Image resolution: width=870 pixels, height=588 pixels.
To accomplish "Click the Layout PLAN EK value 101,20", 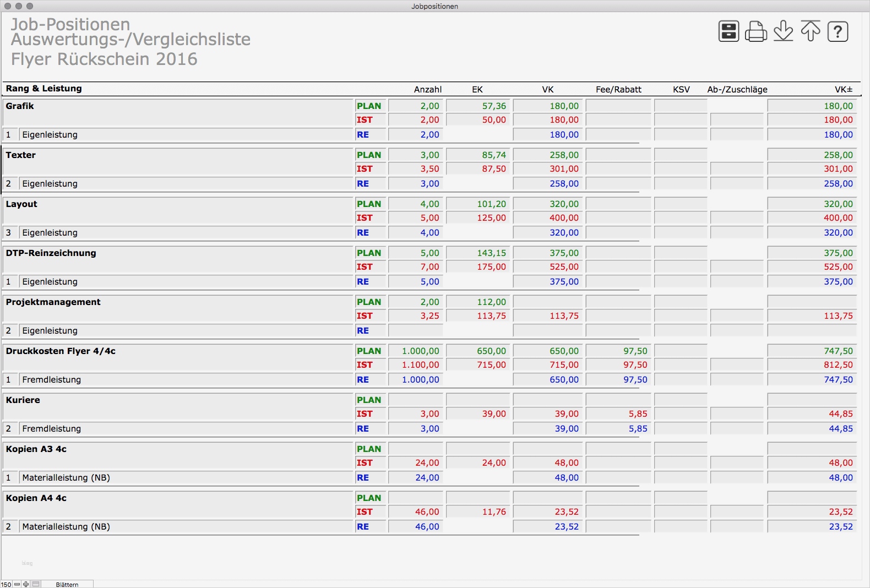I will point(477,204).
